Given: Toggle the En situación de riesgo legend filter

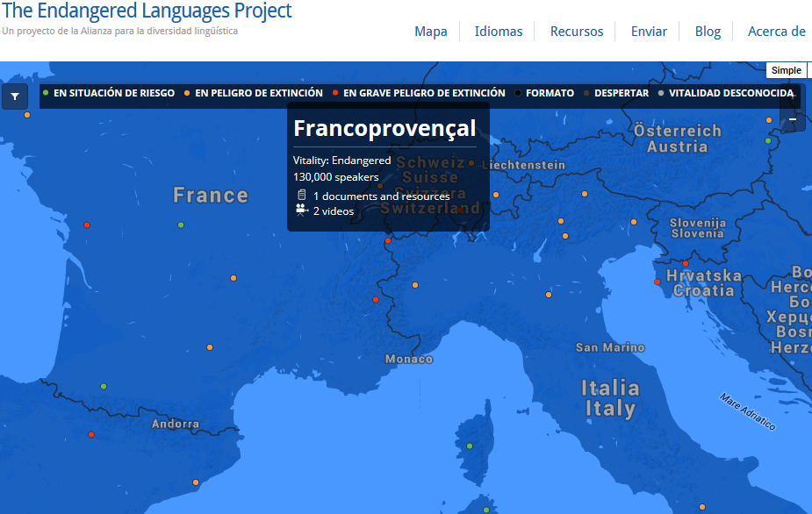Looking at the screenshot, I should (x=109, y=93).
